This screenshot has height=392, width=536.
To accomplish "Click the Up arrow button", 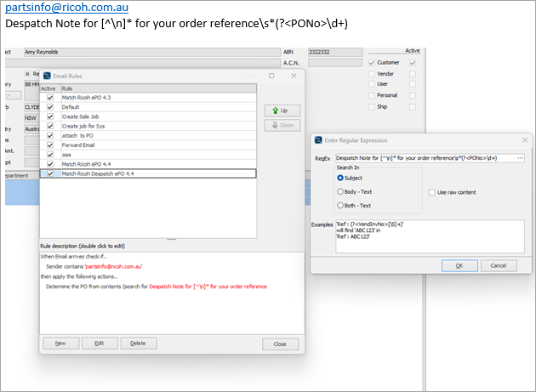I will pyautogui.click(x=282, y=111).
